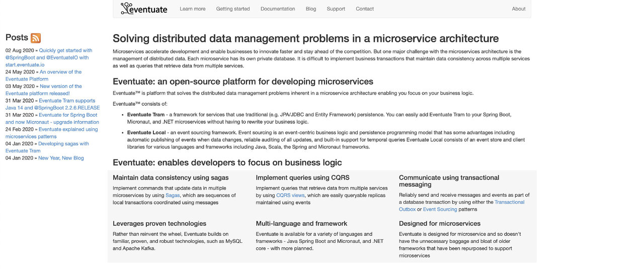Open post 'Eventuate for Spring Boot and now Micronaut'
This screenshot has height=269, width=644.
click(52, 118)
